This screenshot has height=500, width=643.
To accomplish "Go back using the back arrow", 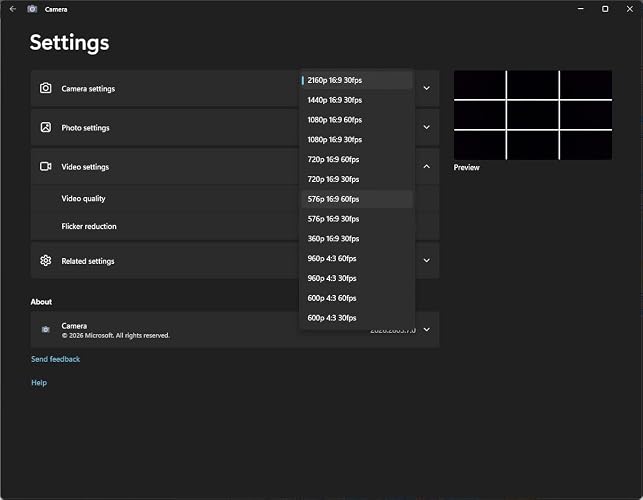I will (13, 9).
